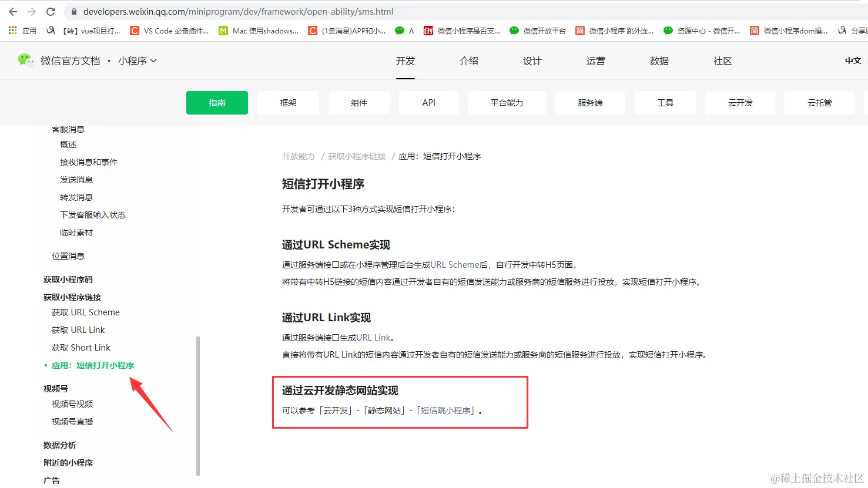Click the browser forward arrow

click(32, 12)
